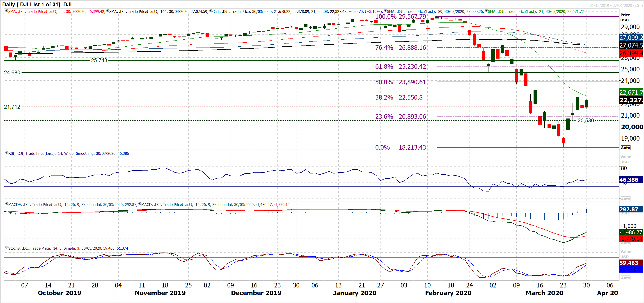The image size is (644, 303).
Task: Click the December 2019 label on time axis
Action: (256, 293)
